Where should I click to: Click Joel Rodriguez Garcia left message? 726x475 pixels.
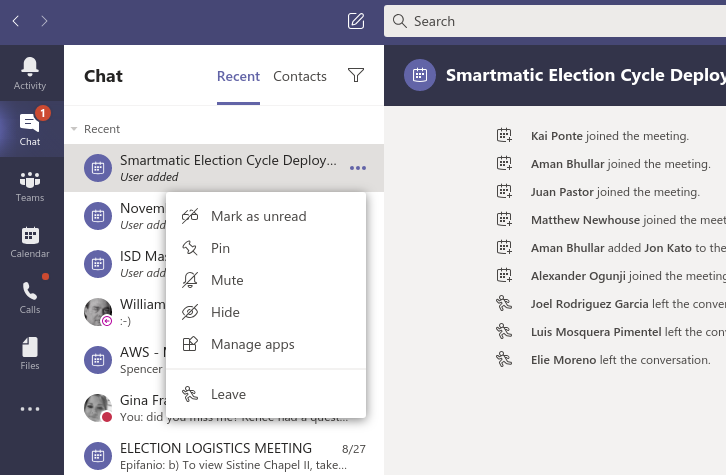coord(628,304)
